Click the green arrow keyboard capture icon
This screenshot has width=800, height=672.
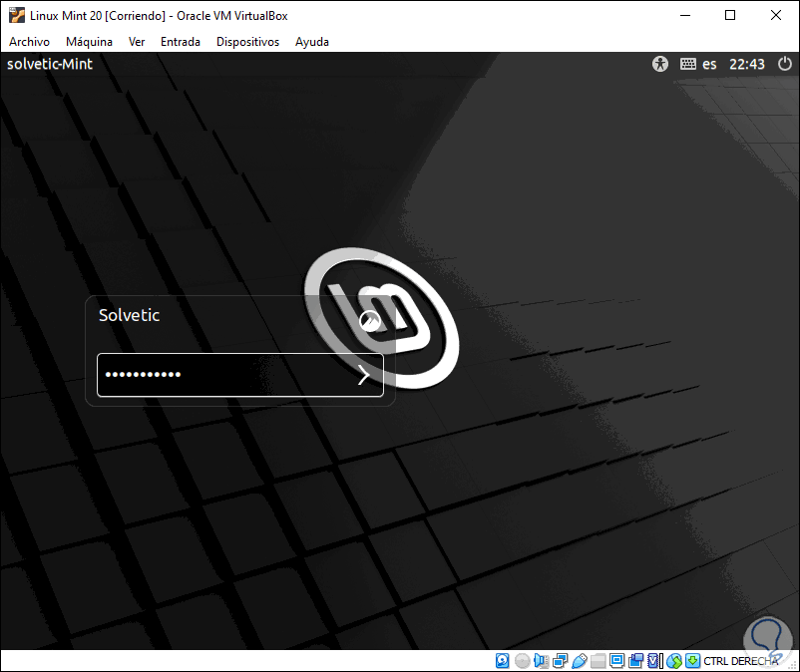[x=692, y=661]
